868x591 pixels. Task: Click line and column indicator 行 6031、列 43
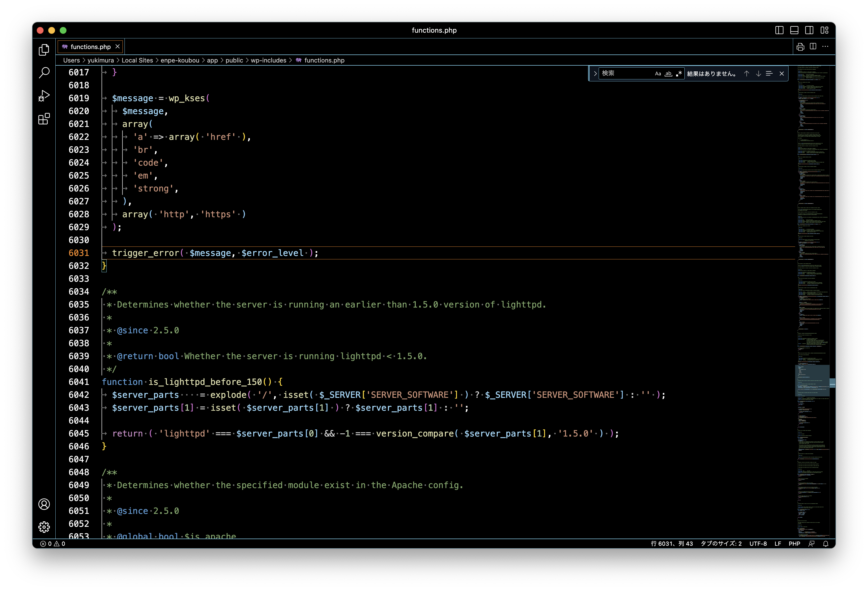pyautogui.click(x=672, y=544)
